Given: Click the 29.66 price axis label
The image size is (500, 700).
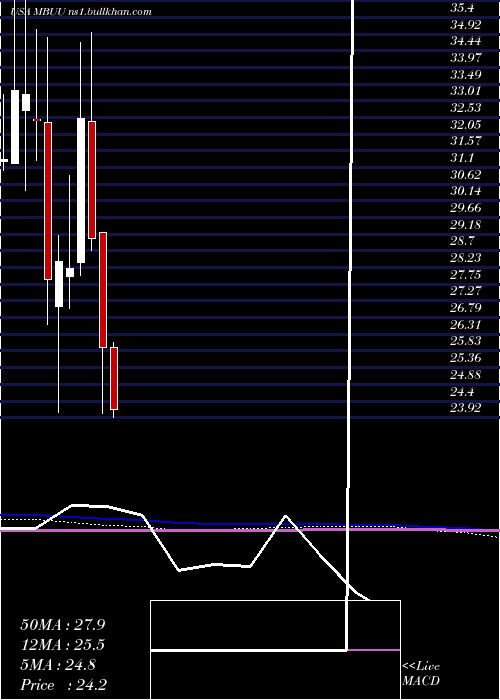Looking at the screenshot, I should (466, 208).
